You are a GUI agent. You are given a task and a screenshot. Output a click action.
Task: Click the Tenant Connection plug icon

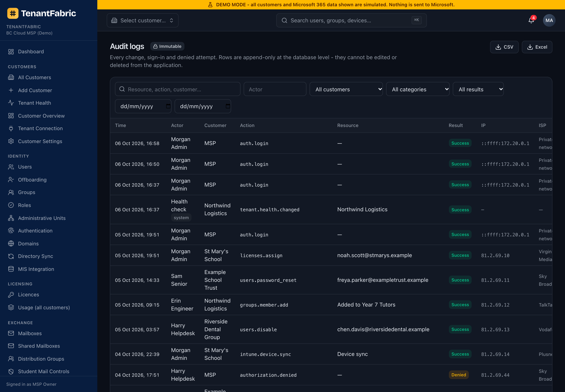tap(11, 128)
